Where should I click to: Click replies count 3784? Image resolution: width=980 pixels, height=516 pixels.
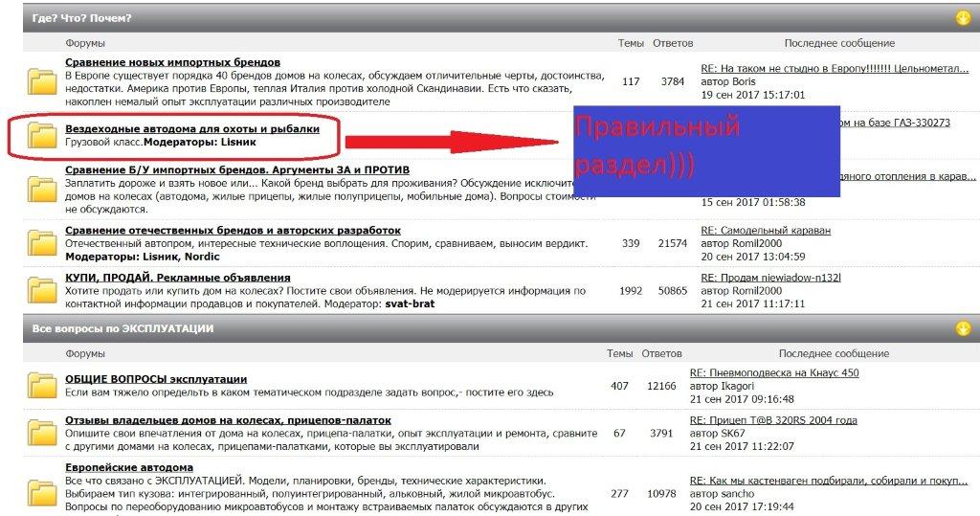(x=673, y=81)
